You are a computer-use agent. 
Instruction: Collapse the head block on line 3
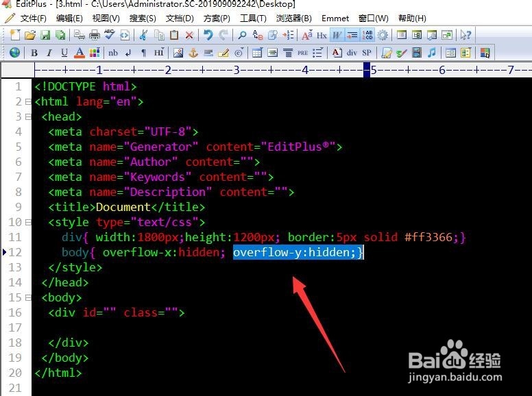click(x=28, y=116)
